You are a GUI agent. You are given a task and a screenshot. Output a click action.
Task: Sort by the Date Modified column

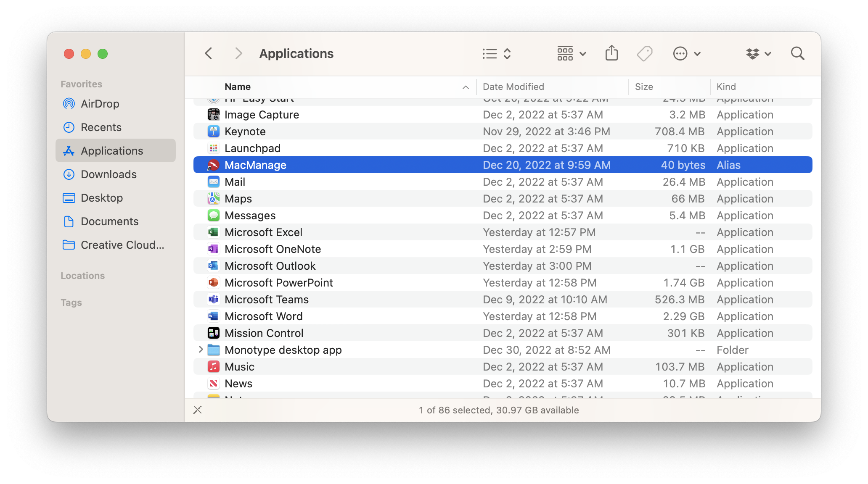coord(513,87)
